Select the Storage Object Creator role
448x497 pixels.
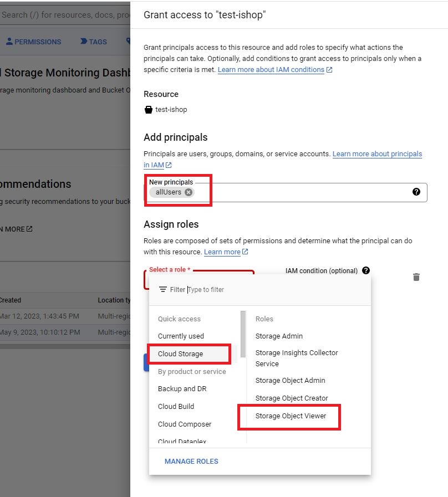[292, 398]
